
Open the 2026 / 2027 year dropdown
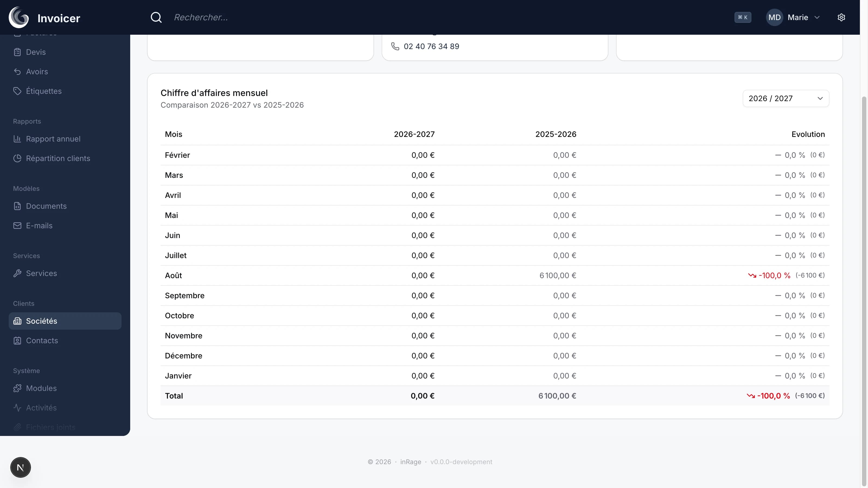(x=786, y=98)
